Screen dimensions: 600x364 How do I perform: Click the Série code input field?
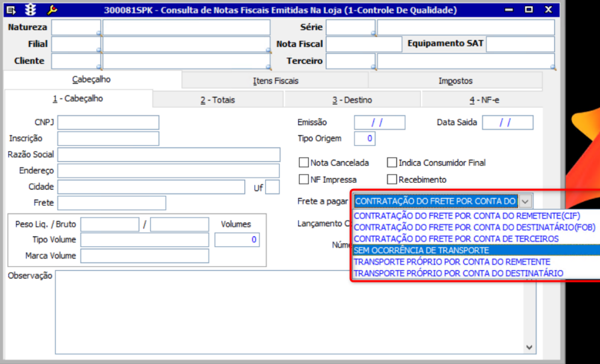point(351,27)
